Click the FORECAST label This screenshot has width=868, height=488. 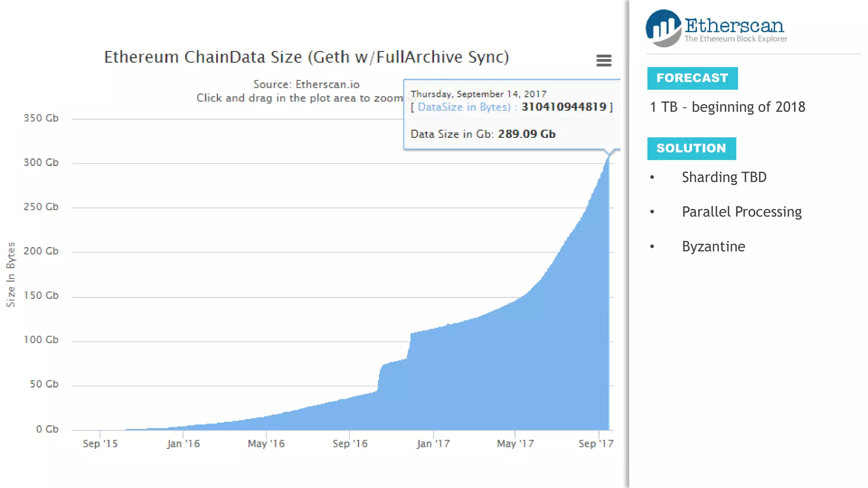tap(692, 78)
